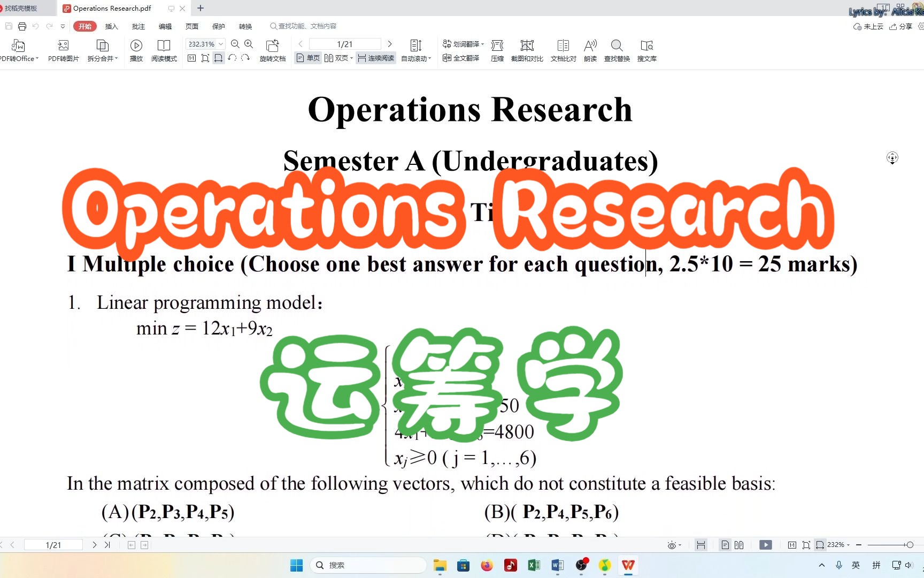The height and width of the screenshot is (578, 924).
Task: Jump to last page in status bar
Action: point(107,545)
